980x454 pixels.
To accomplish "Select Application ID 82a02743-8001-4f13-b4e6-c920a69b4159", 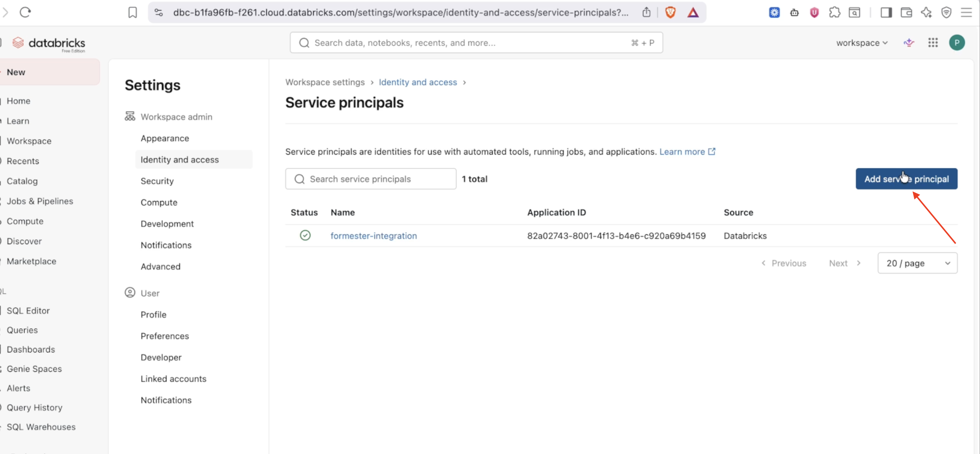I will point(616,236).
